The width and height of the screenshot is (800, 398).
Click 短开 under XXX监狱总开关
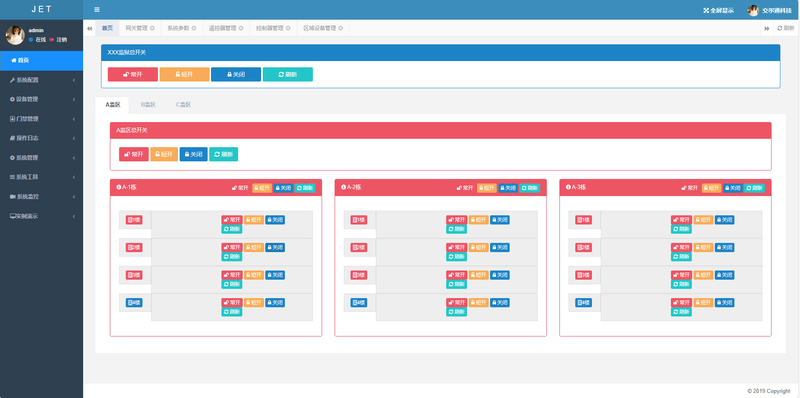coord(184,74)
